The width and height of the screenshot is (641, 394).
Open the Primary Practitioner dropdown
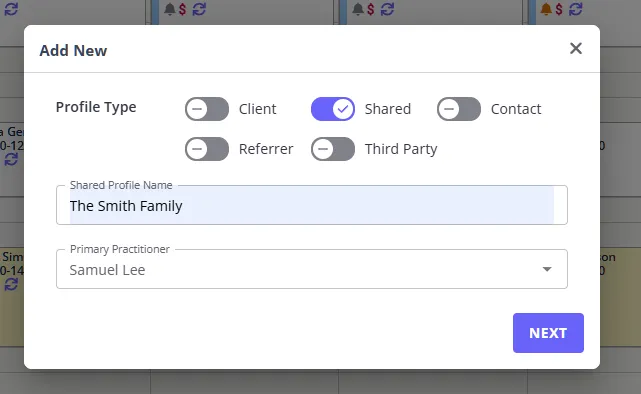(x=312, y=269)
